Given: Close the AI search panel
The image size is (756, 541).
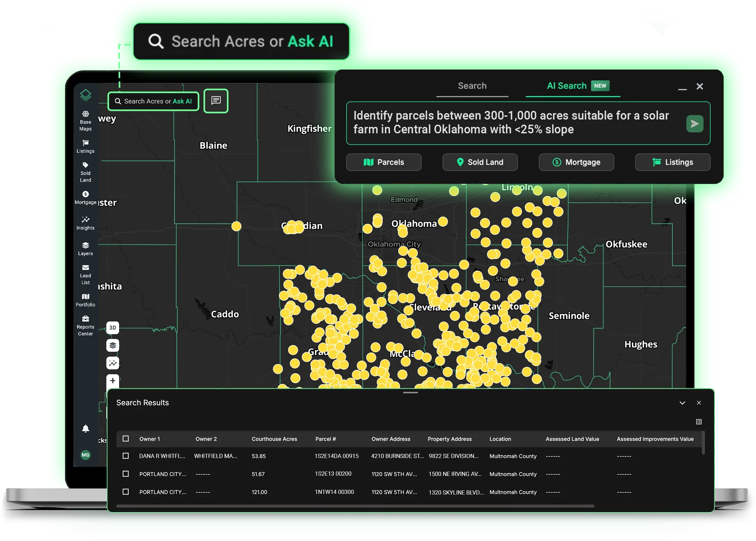Looking at the screenshot, I should (700, 86).
